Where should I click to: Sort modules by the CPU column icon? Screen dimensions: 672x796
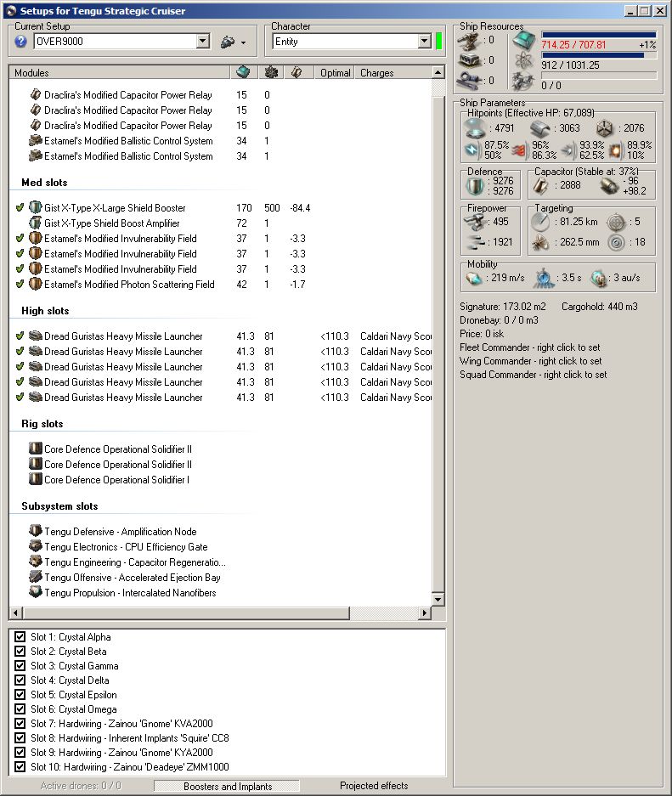[244, 72]
